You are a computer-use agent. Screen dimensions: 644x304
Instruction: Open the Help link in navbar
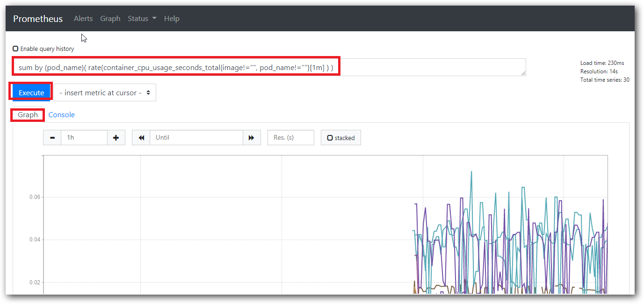click(172, 19)
